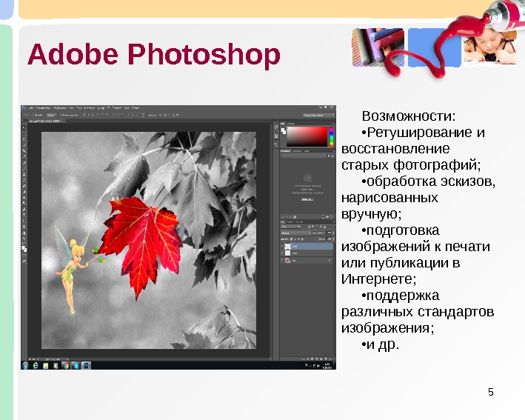Switch to the Paths tab
Viewport: 525px width, 420px height.
pyautogui.click(x=299, y=222)
